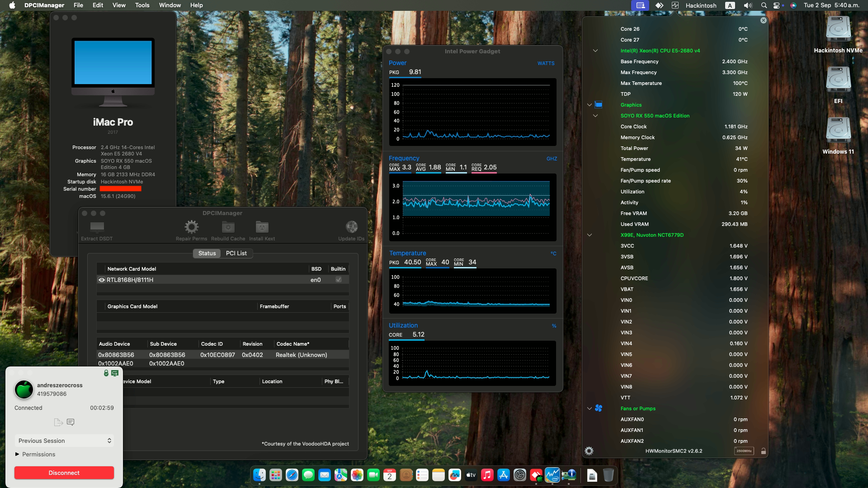868x488 pixels.
Task: Collapse the Fans or Pumps section
Action: (589, 408)
